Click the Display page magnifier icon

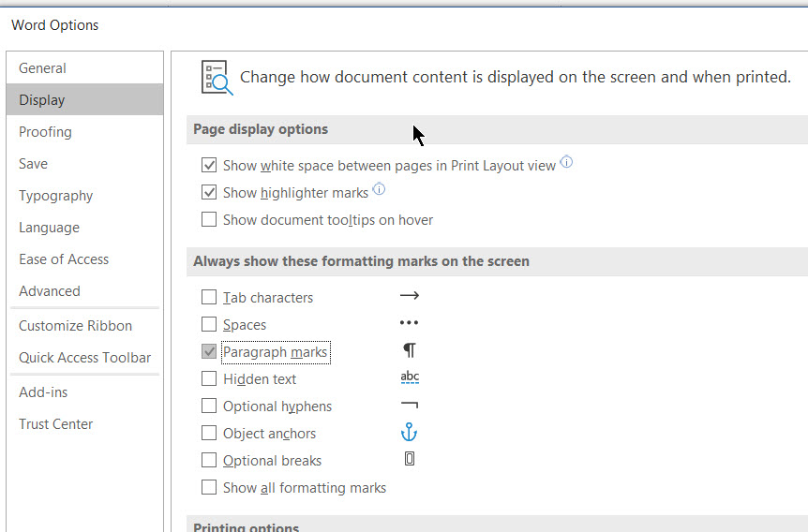(217, 78)
